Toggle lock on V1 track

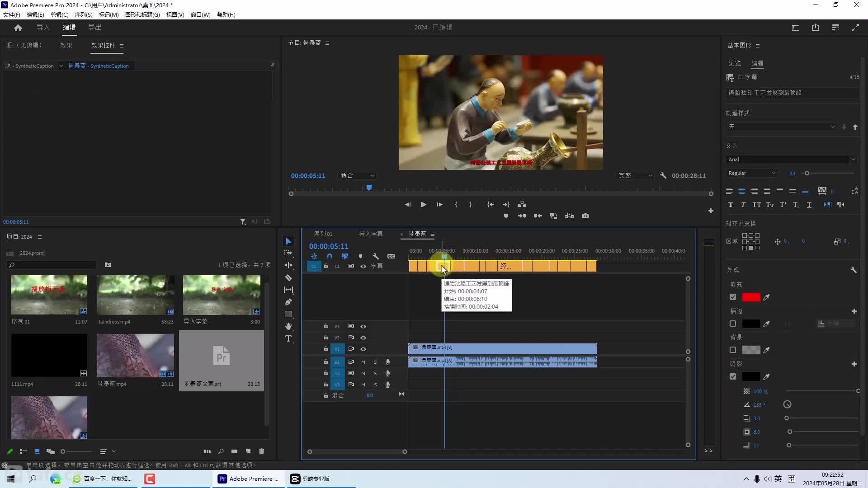tap(325, 349)
